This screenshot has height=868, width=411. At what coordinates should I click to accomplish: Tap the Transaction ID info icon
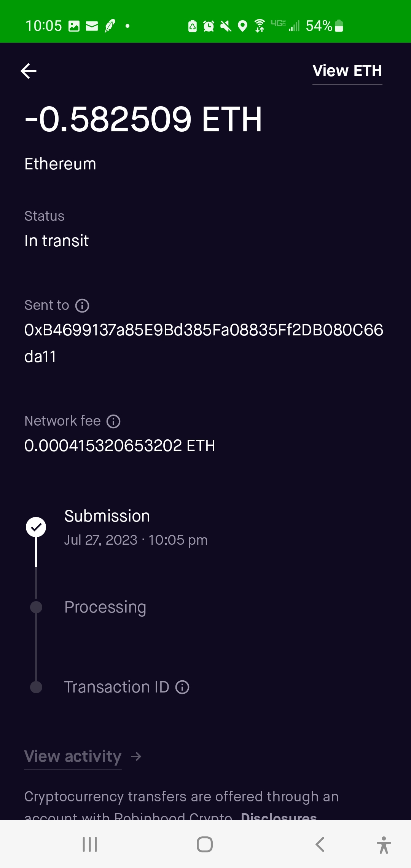[x=182, y=687]
